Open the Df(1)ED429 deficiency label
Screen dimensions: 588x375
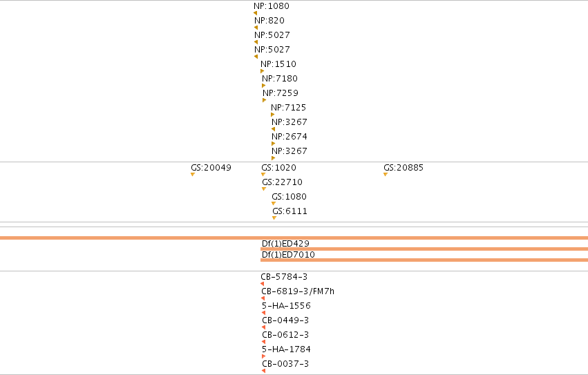[x=286, y=244]
